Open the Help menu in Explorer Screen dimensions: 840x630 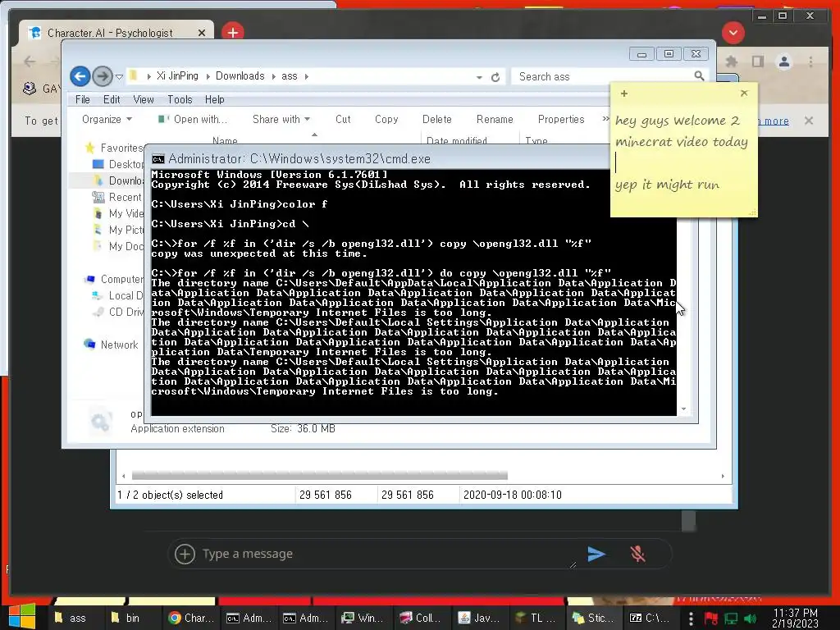[x=214, y=99]
